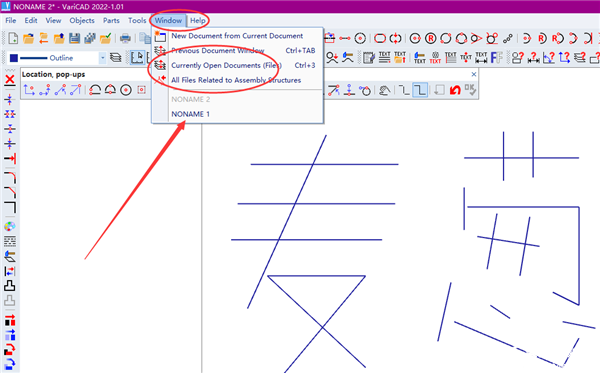
Task: Toggle the highlighted cursor axes mode button
Action: pyautogui.click(x=137, y=58)
